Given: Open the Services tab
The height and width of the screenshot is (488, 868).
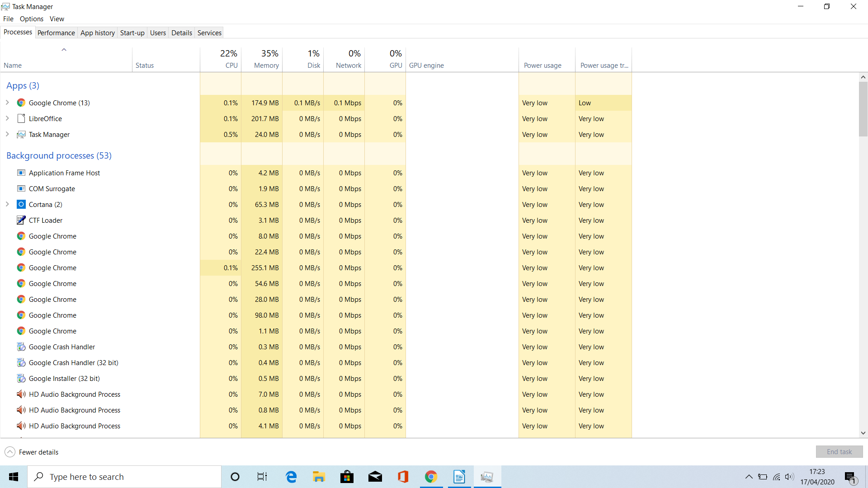Looking at the screenshot, I should click(x=209, y=33).
